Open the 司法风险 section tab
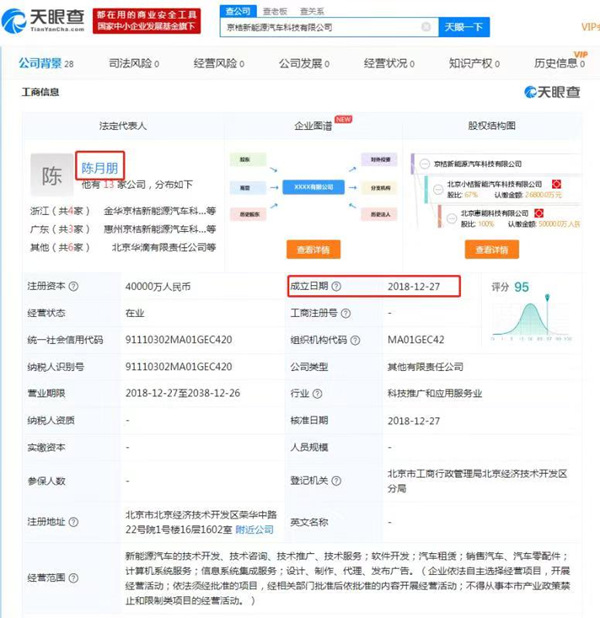The image size is (600, 618). 134,63
